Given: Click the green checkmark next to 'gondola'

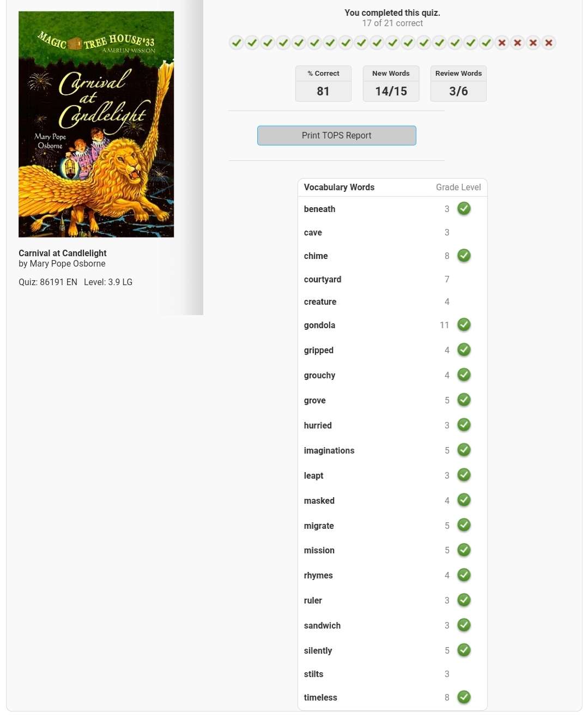Looking at the screenshot, I should coord(464,325).
